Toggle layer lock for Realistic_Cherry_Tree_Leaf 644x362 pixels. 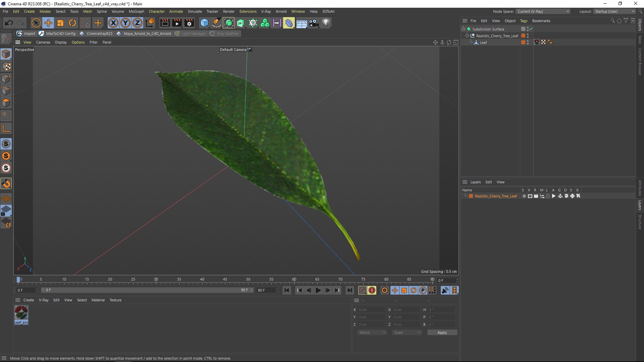548,196
